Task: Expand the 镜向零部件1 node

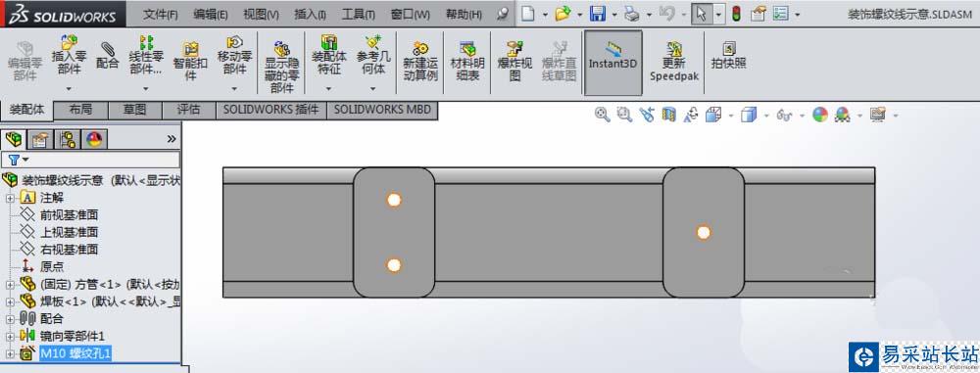Action: pyautogui.click(x=10, y=336)
